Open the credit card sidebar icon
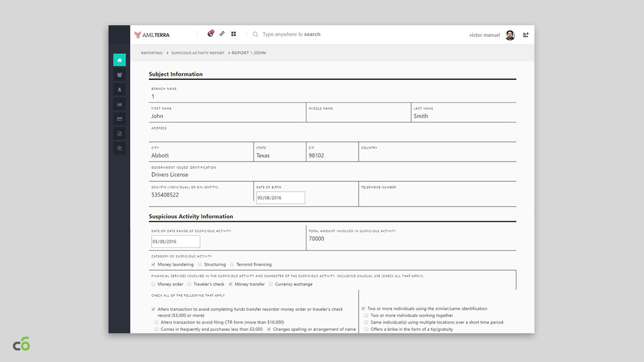This screenshot has height=362, width=644. 119,119
